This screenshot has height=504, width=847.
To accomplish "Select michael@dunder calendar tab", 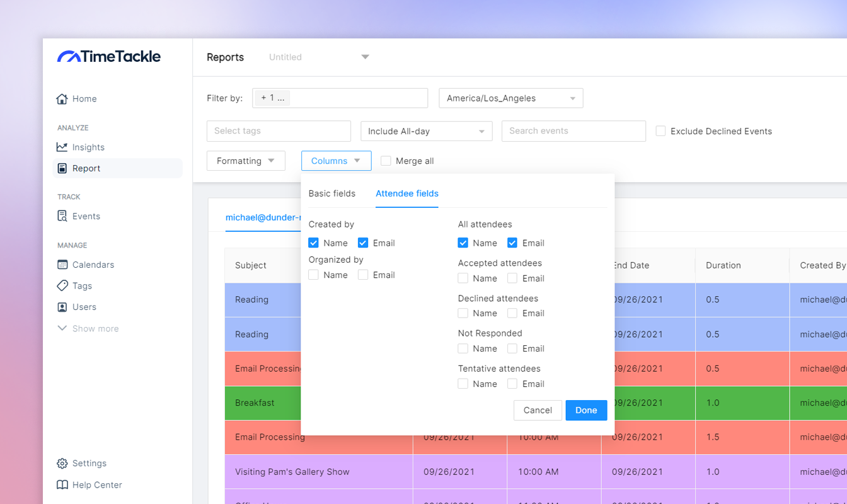I will pos(263,217).
